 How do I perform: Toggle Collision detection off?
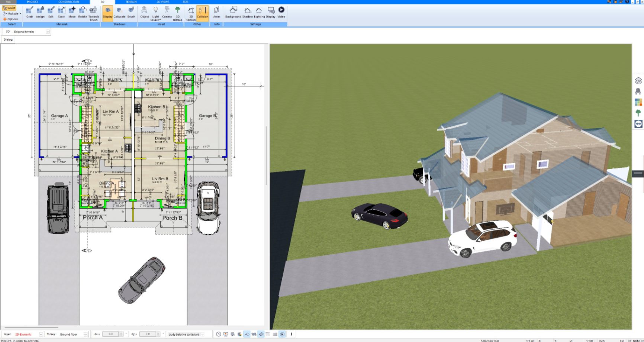coord(203,13)
